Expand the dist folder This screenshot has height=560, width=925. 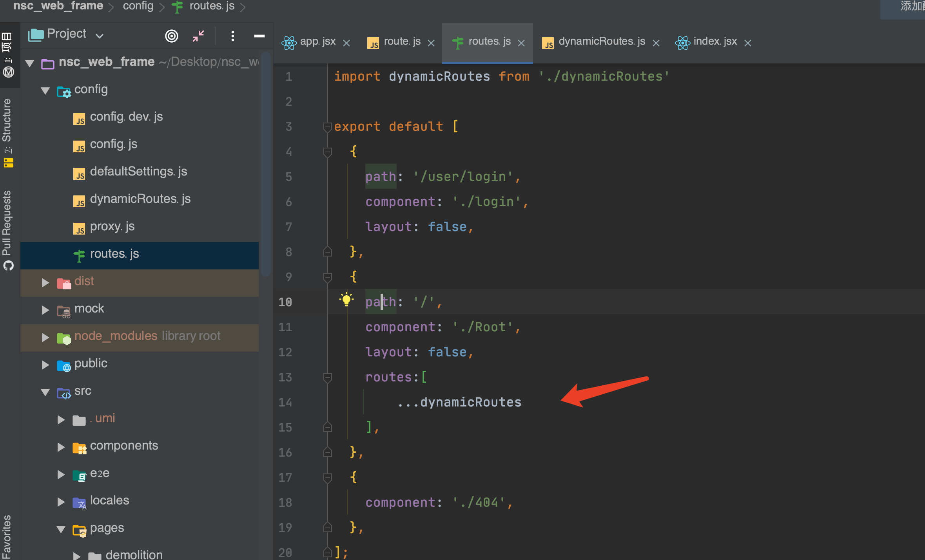[45, 283]
